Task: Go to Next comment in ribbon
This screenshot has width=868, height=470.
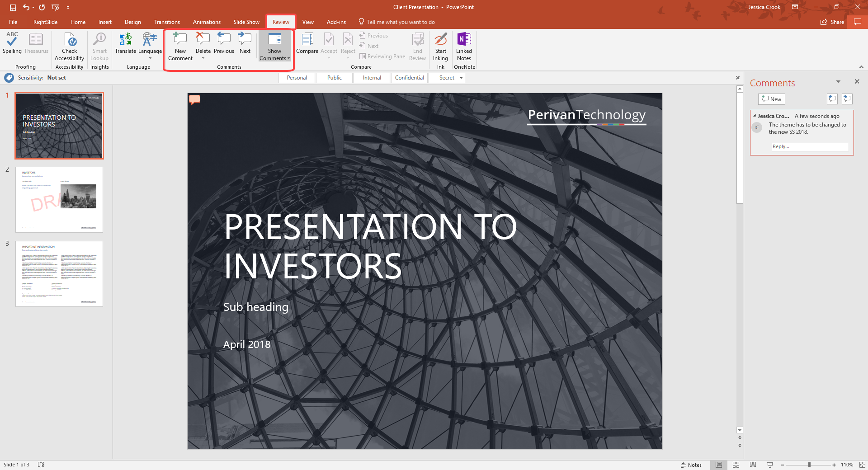Action: pos(245,43)
